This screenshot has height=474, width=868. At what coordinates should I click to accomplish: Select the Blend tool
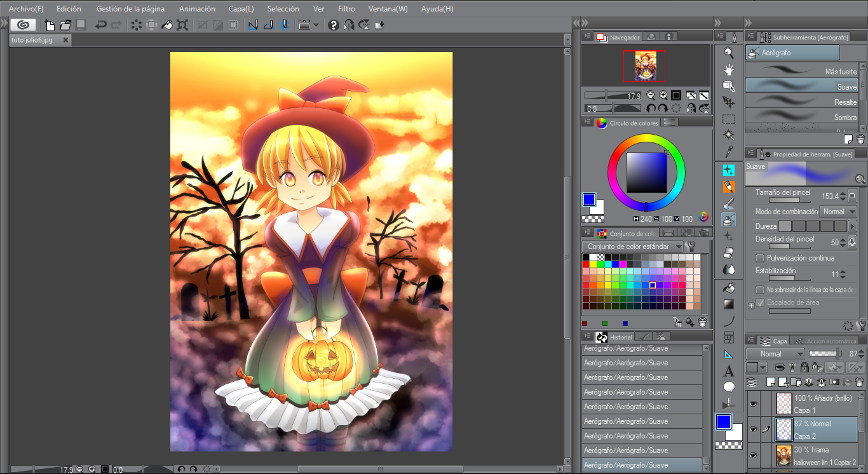tap(729, 269)
